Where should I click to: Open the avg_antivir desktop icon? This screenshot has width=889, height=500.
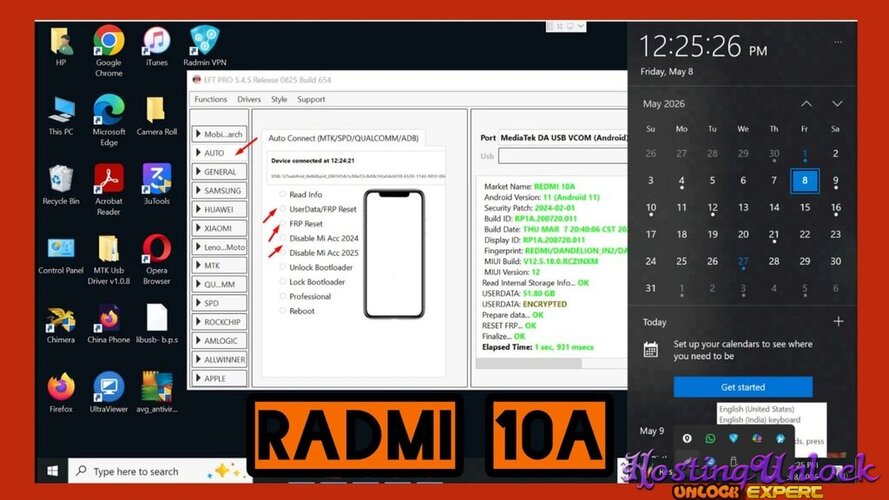tap(156, 393)
